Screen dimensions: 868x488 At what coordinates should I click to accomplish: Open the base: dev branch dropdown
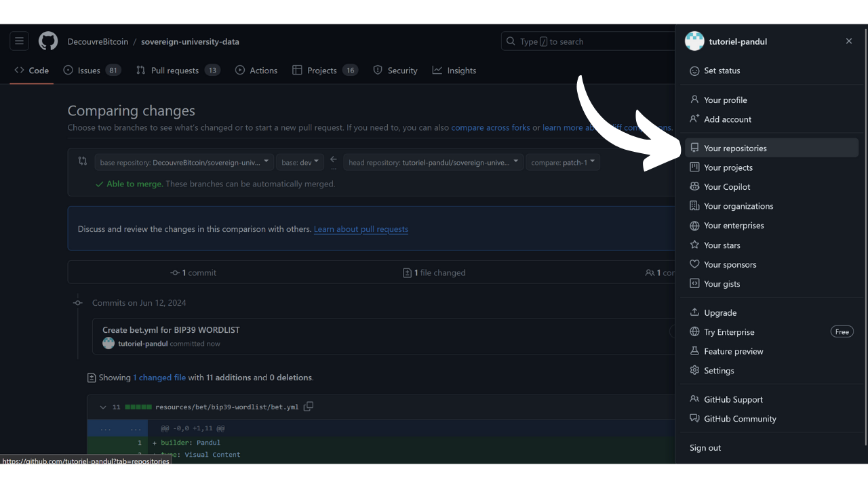(x=300, y=163)
